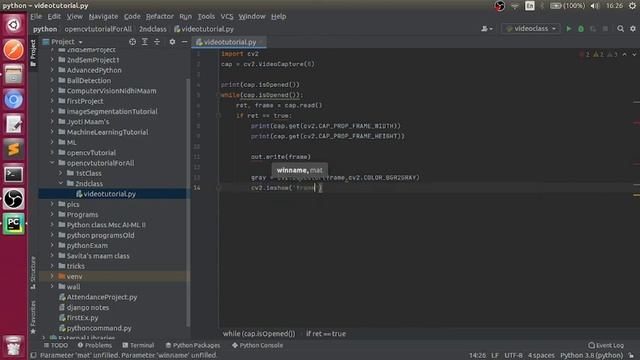Open the Problems tool window
Image resolution: width=640 pixels, height=360 pixels.
[95, 345]
